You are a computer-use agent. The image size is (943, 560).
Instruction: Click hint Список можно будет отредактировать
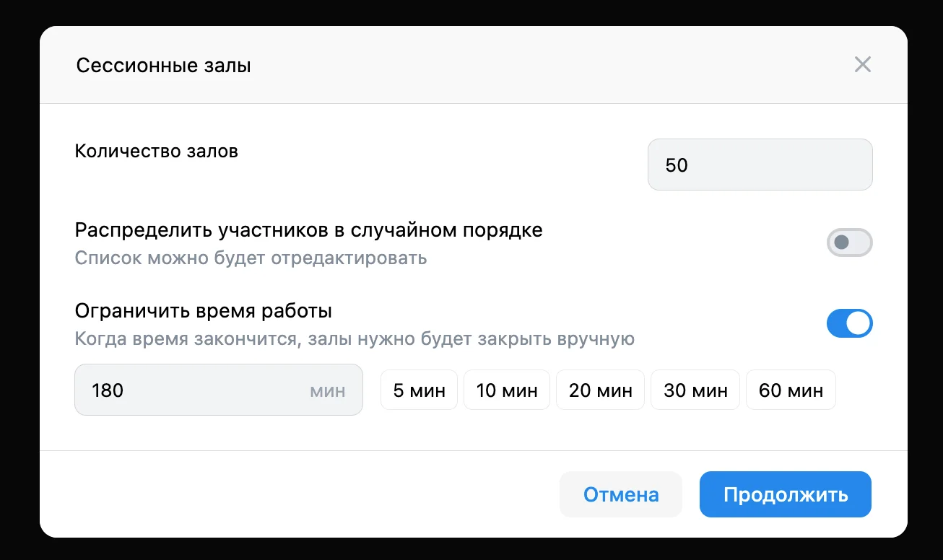[x=251, y=258]
